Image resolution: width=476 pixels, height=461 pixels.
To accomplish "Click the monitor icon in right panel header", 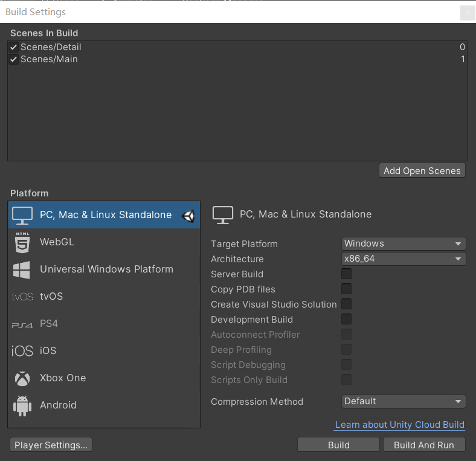I will coord(223,215).
